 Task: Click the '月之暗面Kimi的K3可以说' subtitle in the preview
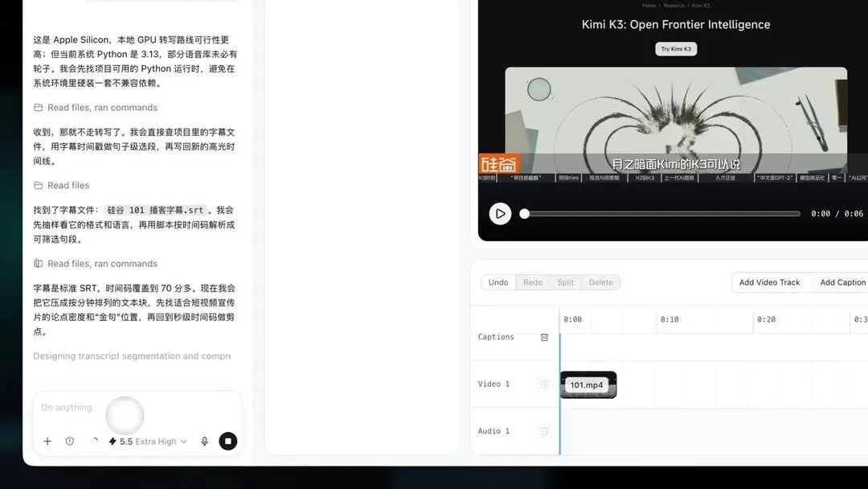coord(676,164)
